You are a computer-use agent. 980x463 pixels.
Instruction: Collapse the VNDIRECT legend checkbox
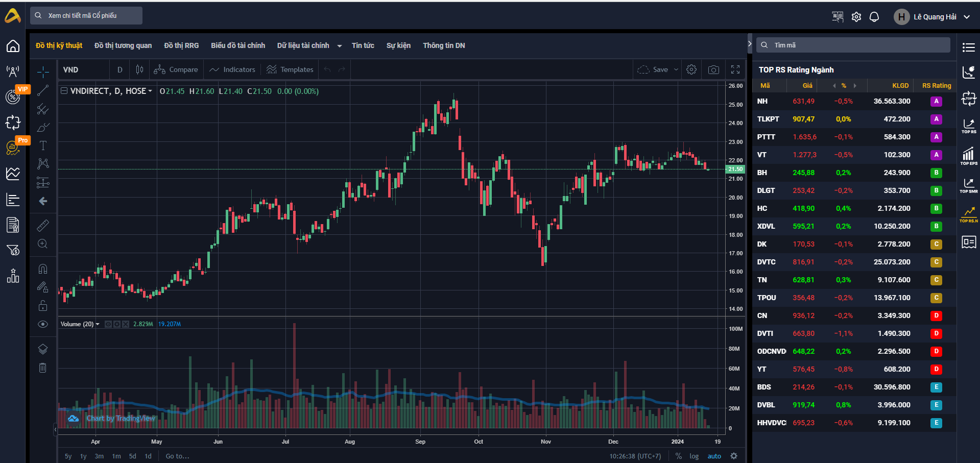64,91
